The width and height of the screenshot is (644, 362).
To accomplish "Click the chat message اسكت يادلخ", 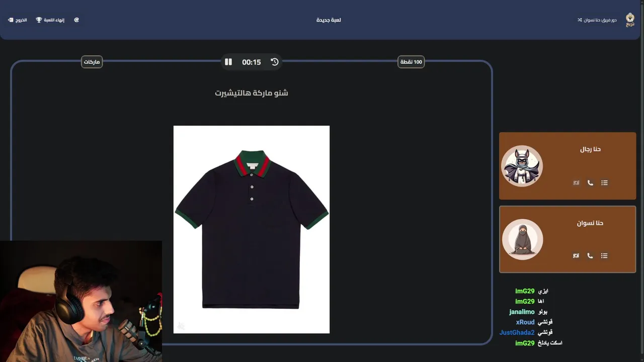I will (550, 343).
